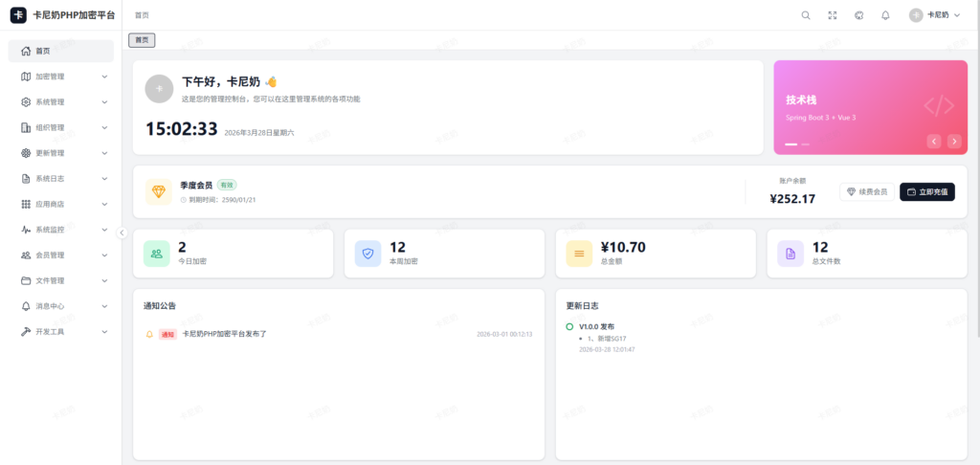980x465 pixels.
Task: Click the 总文件数 purple file icon
Action: coord(791,253)
